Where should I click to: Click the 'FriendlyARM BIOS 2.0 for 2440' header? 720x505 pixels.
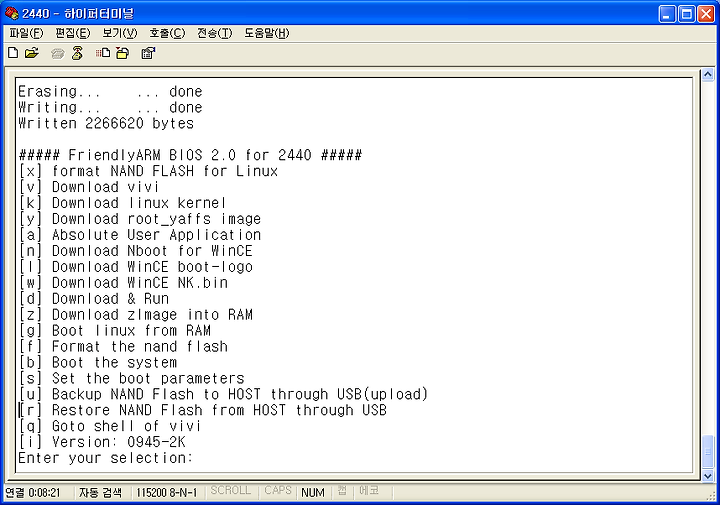tap(190, 155)
